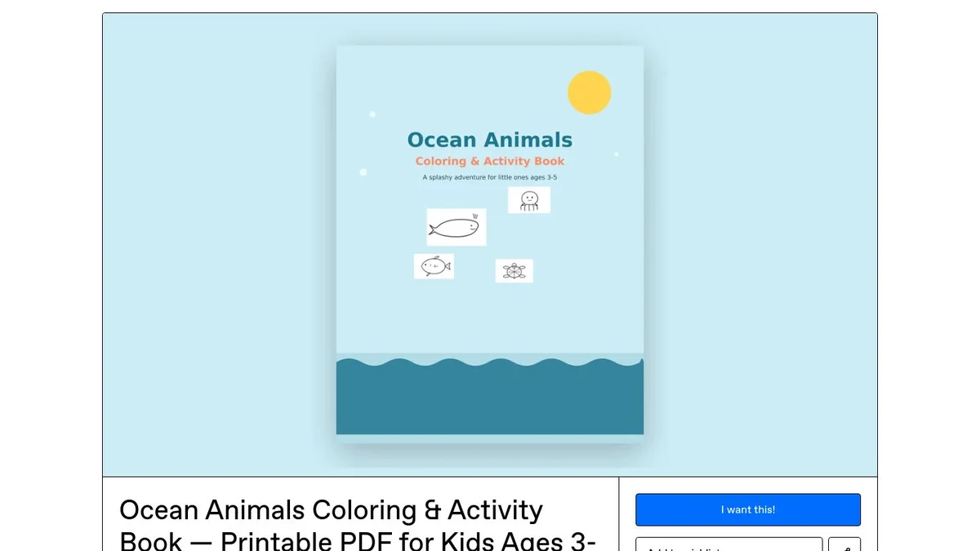Click the yellow sun on the book cover
Viewport: 980px width, 551px height.
(x=590, y=92)
